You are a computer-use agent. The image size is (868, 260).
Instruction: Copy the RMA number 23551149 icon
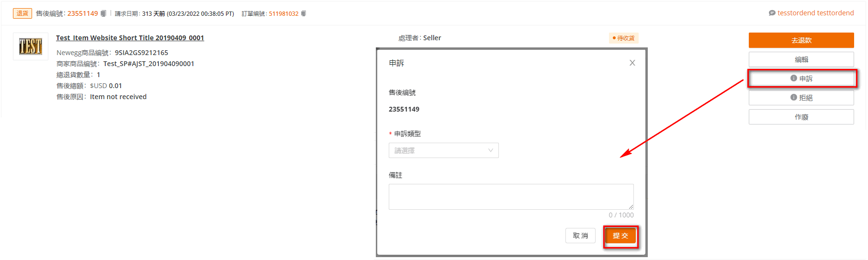click(103, 13)
